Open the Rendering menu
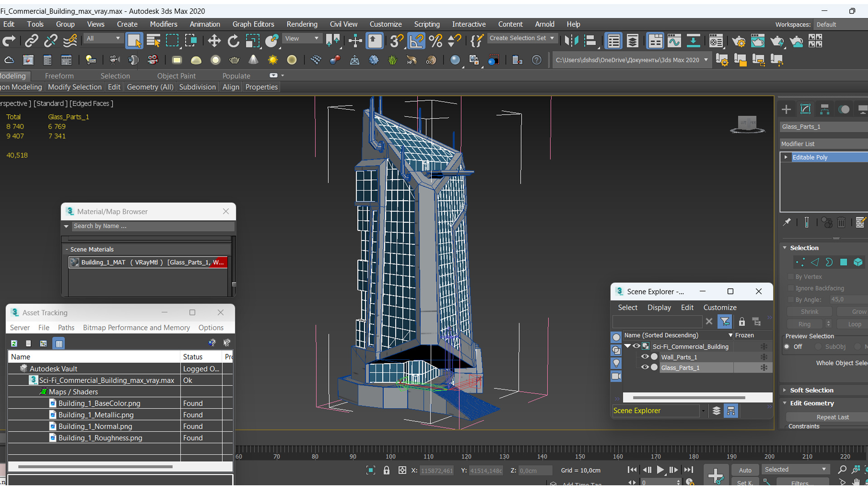Screen dimensions: 868x488 [x=302, y=24]
